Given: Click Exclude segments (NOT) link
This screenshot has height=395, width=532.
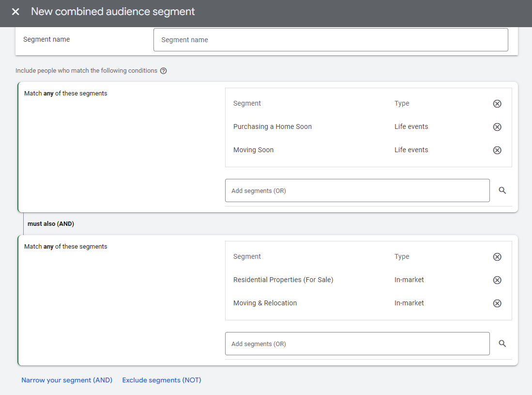Looking at the screenshot, I should tap(162, 380).
